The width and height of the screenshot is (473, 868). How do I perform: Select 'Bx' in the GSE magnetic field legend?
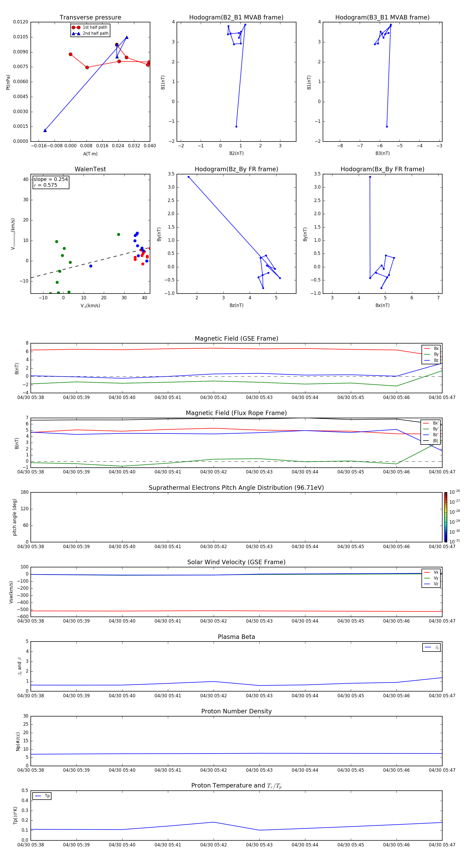coord(431,349)
